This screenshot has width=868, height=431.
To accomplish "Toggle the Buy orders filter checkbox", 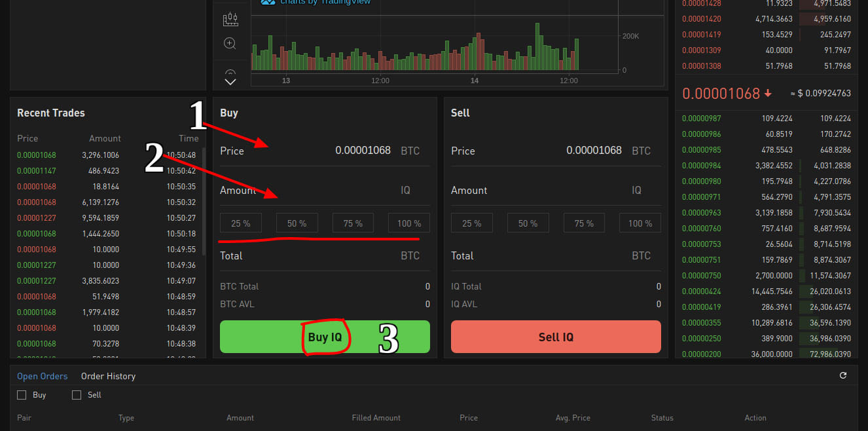I will pyautogui.click(x=22, y=395).
